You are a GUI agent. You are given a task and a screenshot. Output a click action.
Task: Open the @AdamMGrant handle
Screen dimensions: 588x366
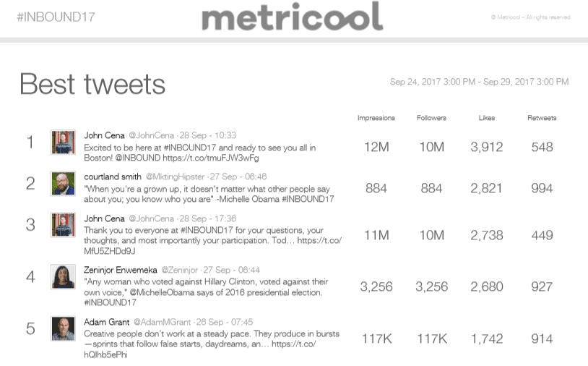[x=163, y=322]
